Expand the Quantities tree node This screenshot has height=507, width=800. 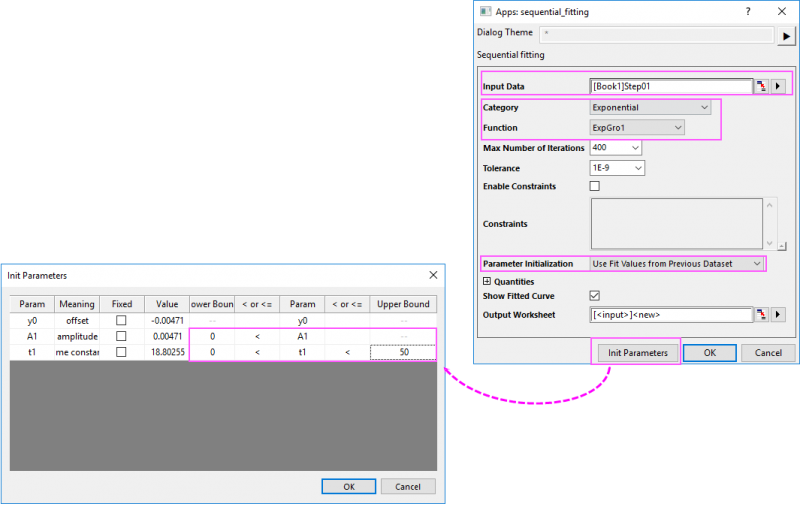[x=487, y=282]
